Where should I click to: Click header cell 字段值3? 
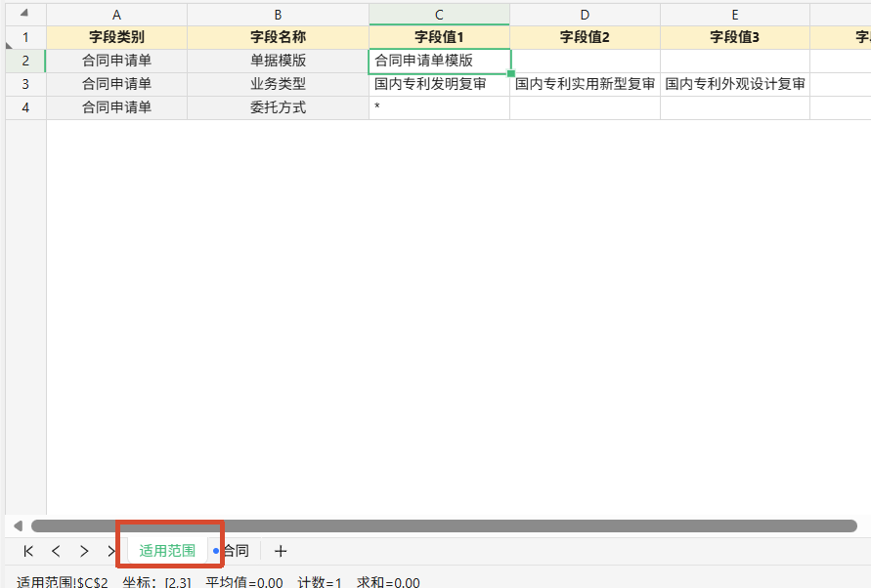[x=735, y=37]
